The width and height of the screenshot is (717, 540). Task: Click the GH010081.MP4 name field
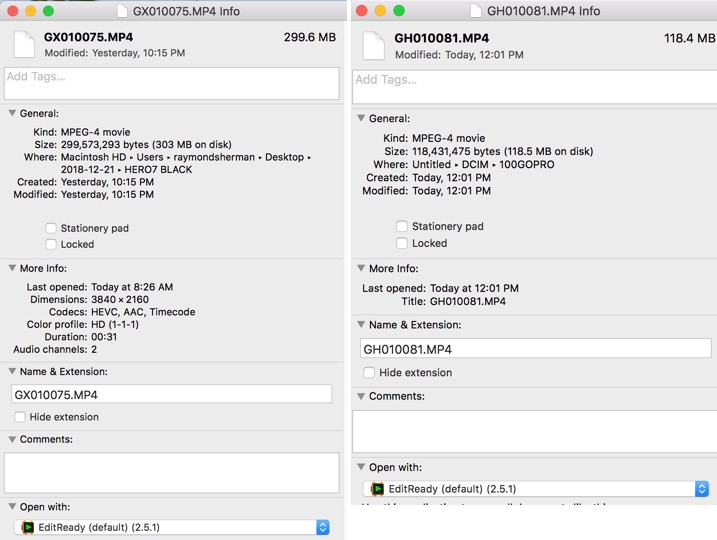535,349
